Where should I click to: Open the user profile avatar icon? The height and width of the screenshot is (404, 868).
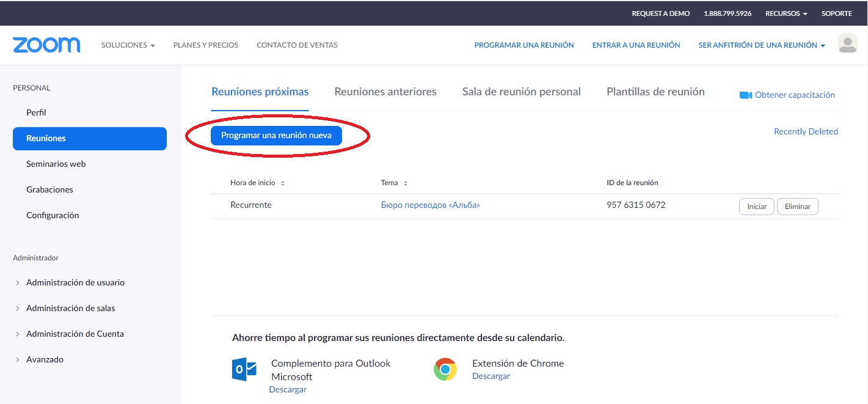tap(848, 43)
